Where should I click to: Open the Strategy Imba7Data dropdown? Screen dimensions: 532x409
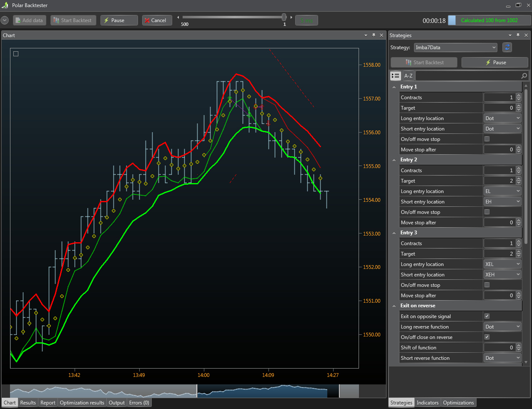point(455,48)
